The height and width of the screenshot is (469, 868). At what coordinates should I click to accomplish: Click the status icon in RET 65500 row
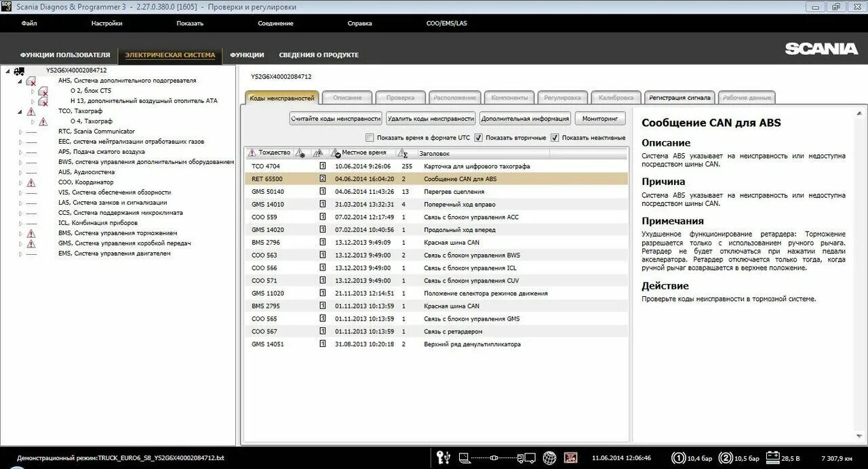tap(323, 179)
